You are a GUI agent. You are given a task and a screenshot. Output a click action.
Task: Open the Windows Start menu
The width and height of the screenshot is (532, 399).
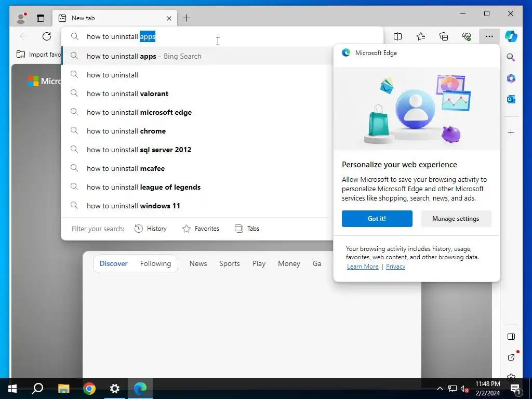(x=12, y=389)
